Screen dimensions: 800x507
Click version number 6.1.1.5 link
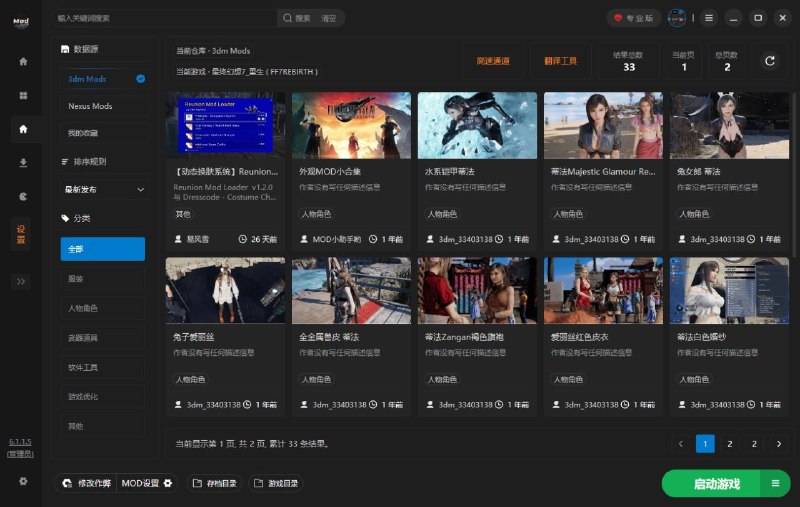20,442
